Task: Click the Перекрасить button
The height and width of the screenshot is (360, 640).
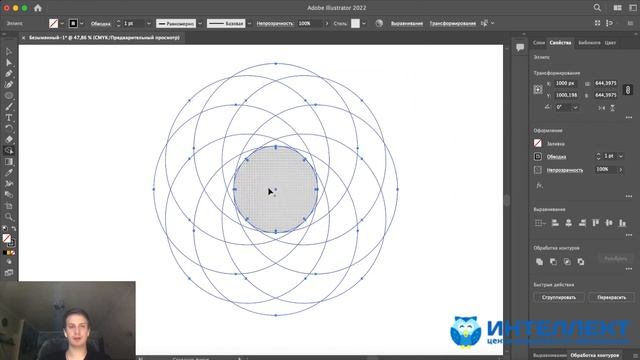Action: (611, 297)
